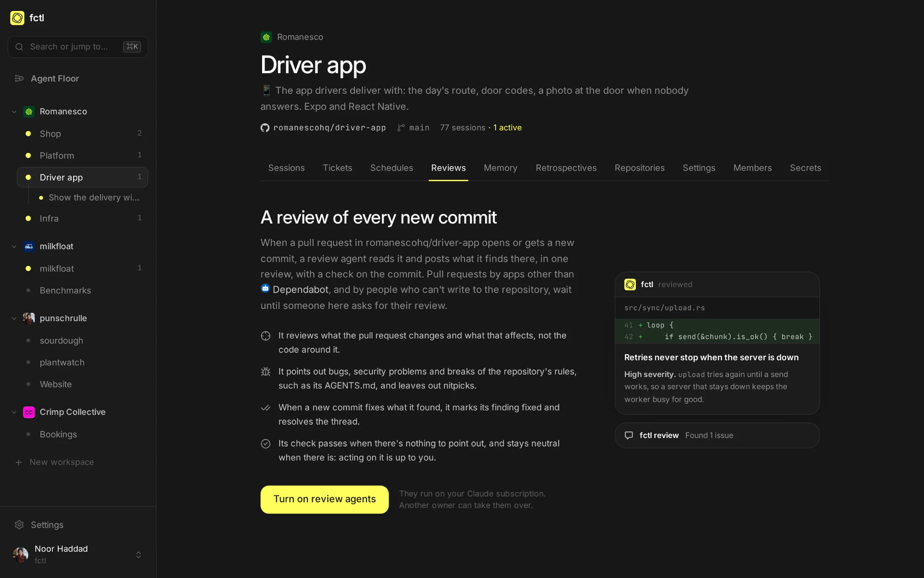924x578 pixels.
Task: Click the Dependabot link in the description
Action: click(x=295, y=290)
